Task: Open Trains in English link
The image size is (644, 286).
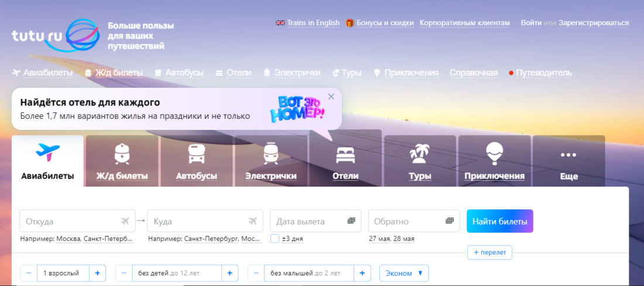Action: pos(313,23)
